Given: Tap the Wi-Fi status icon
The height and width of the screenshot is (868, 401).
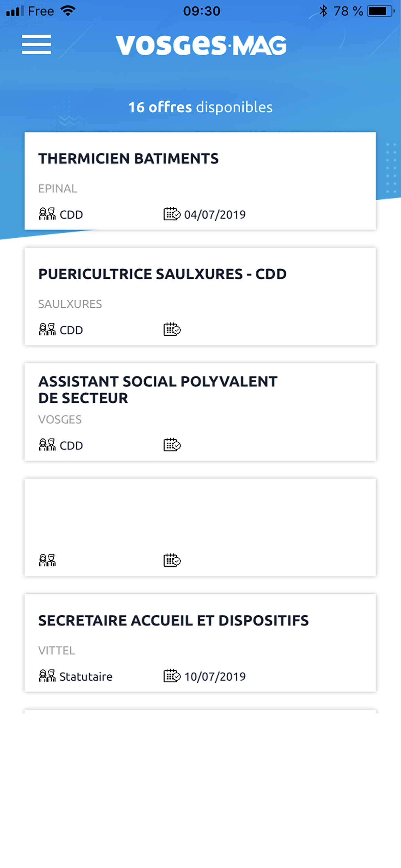Looking at the screenshot, I should click(x=68, y=11).
